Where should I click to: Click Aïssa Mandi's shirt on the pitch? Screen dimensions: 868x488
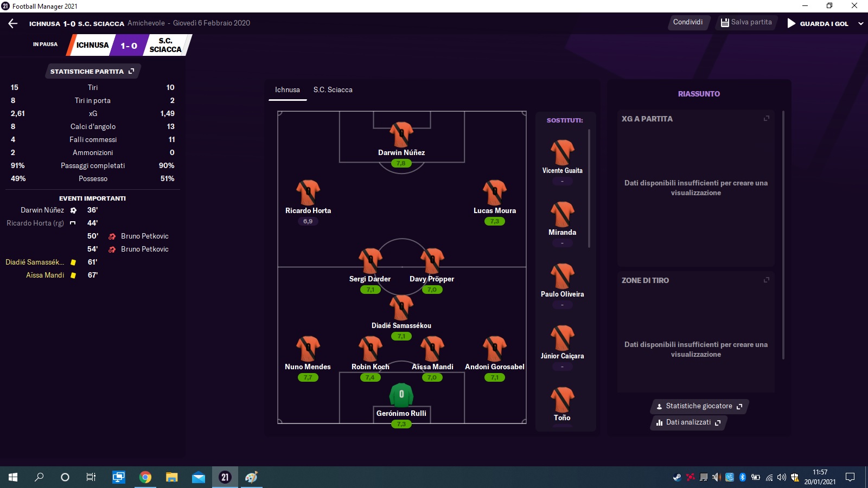(432, 349)
